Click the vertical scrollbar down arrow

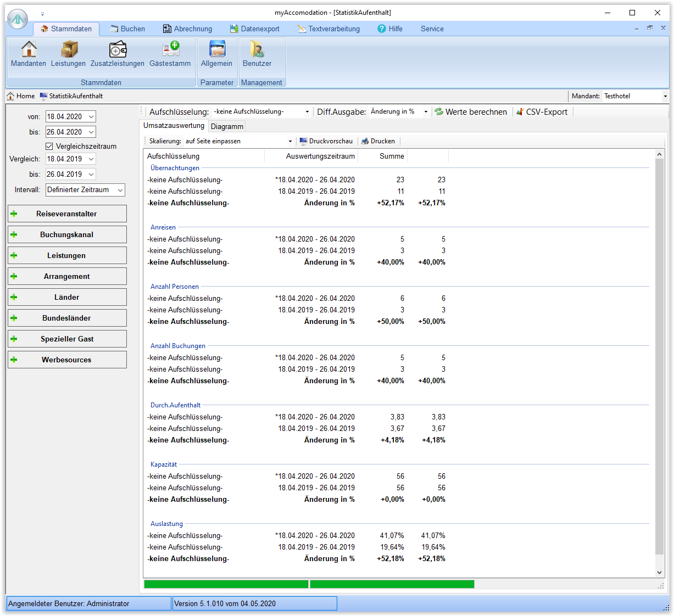pos(660,572)
